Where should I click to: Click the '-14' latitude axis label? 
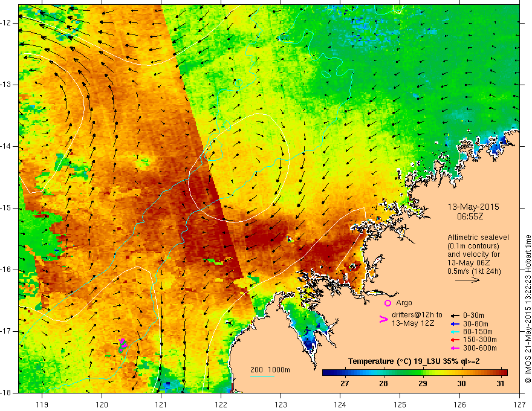[x=6, y=146]
